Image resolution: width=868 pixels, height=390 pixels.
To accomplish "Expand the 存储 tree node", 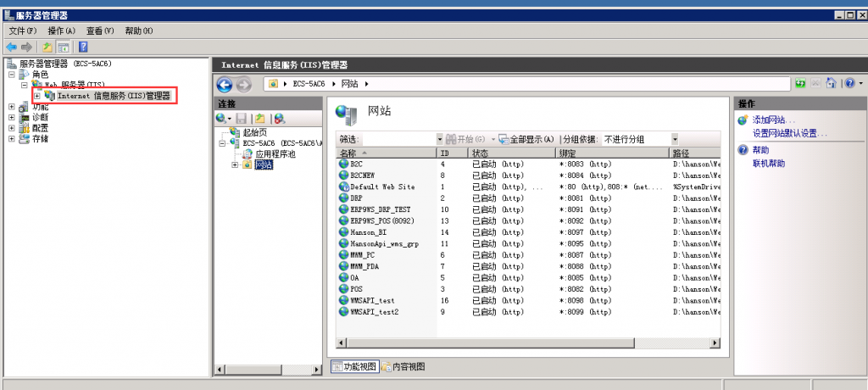I will click(x=12, y=139).
